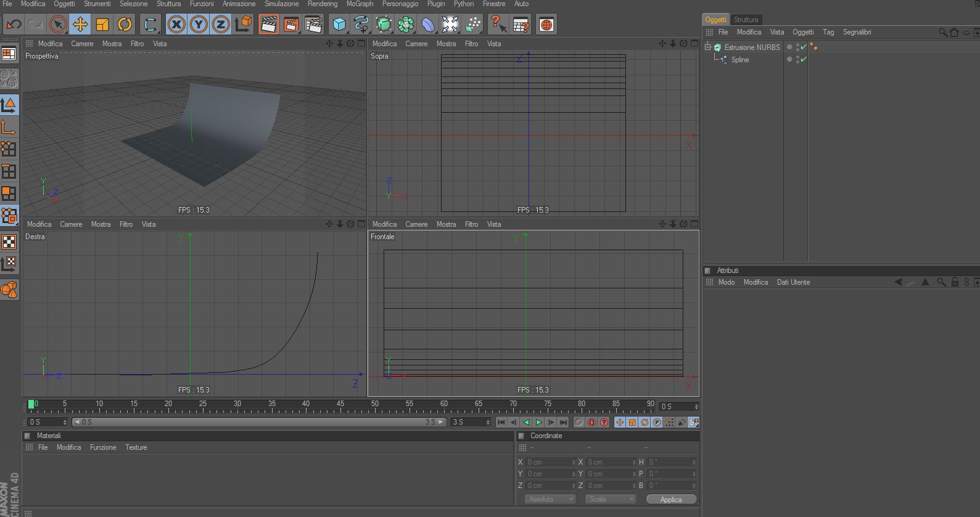Toggle the Spline enable checkmark

804,60
